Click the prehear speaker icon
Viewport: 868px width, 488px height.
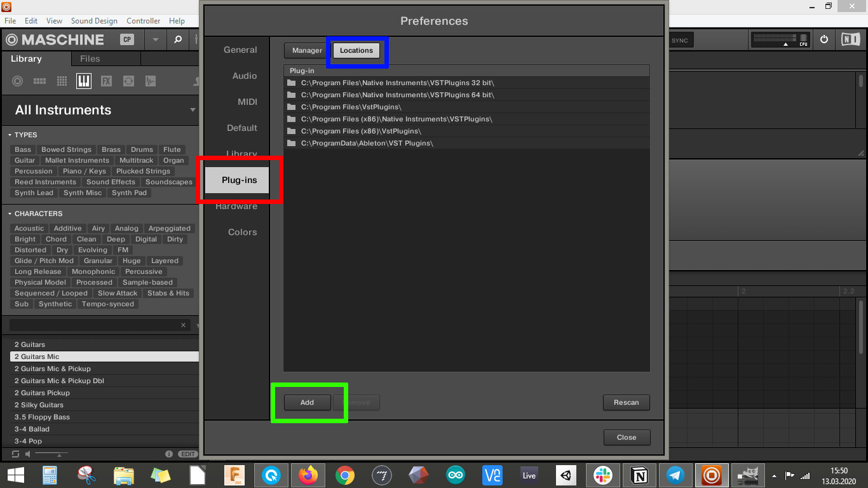(28, 454)
